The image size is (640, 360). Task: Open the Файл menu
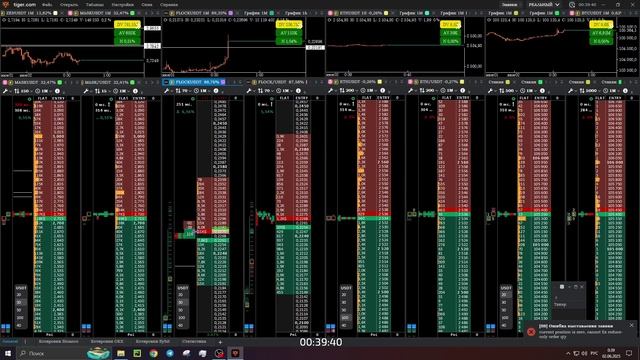[47, 4]
